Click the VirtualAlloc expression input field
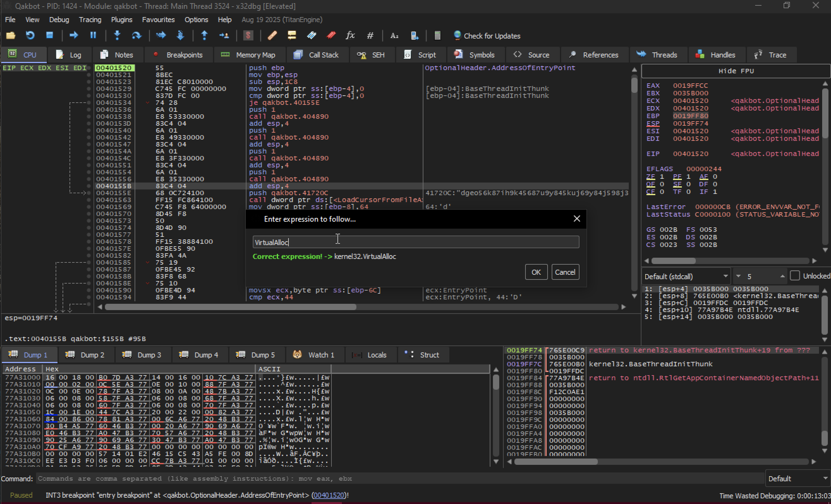831x504 pixels. (416, 242)
